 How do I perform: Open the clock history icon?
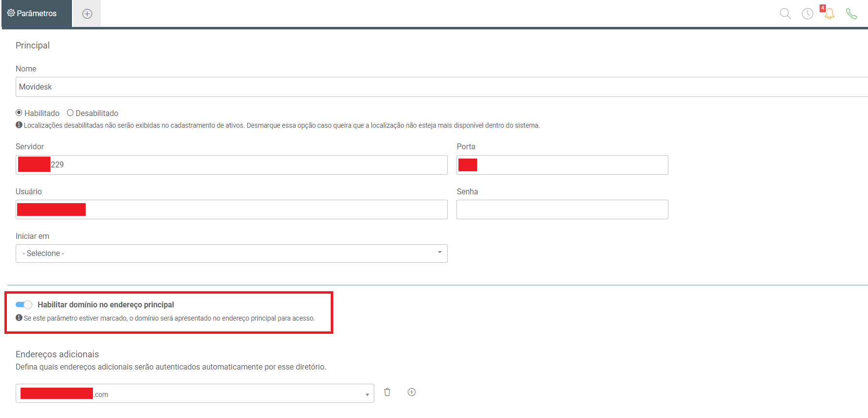(807, 14)
